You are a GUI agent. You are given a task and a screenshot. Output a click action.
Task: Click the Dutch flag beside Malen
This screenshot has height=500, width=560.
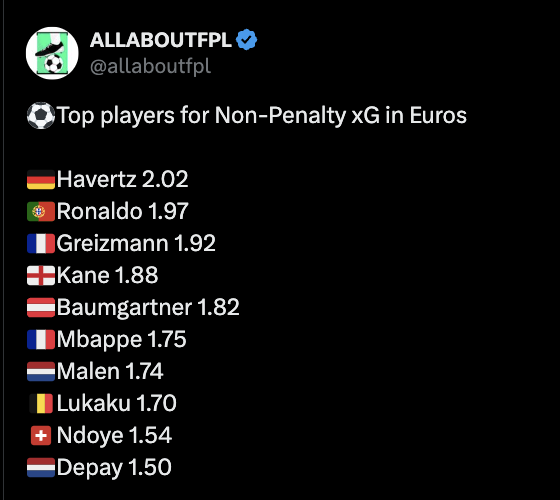[41, 371]
